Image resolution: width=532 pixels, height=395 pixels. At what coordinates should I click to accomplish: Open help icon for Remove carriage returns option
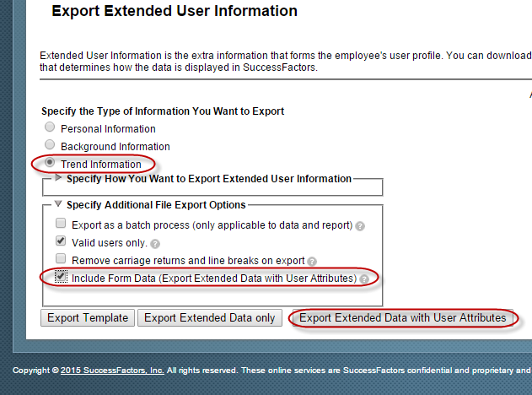click(312, 262)
